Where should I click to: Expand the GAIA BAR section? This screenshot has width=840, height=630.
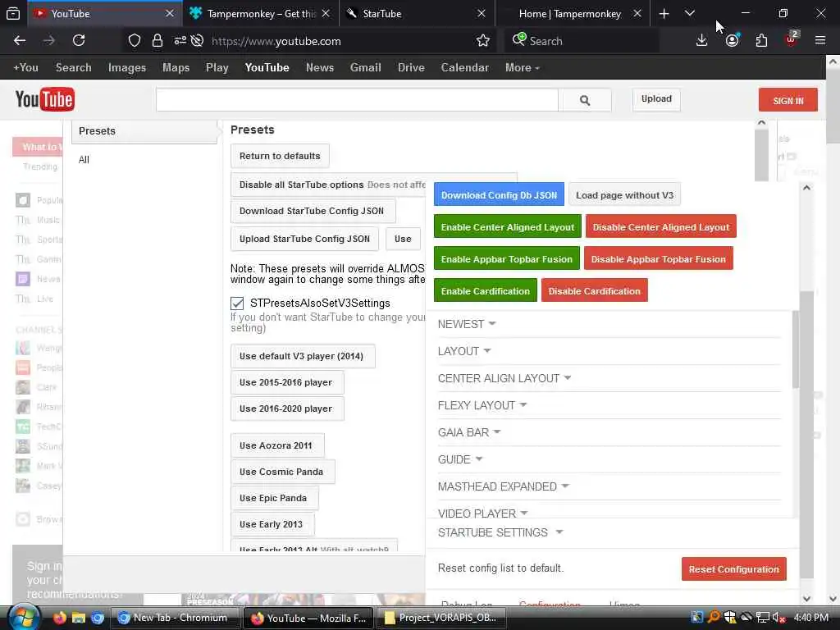468,432
